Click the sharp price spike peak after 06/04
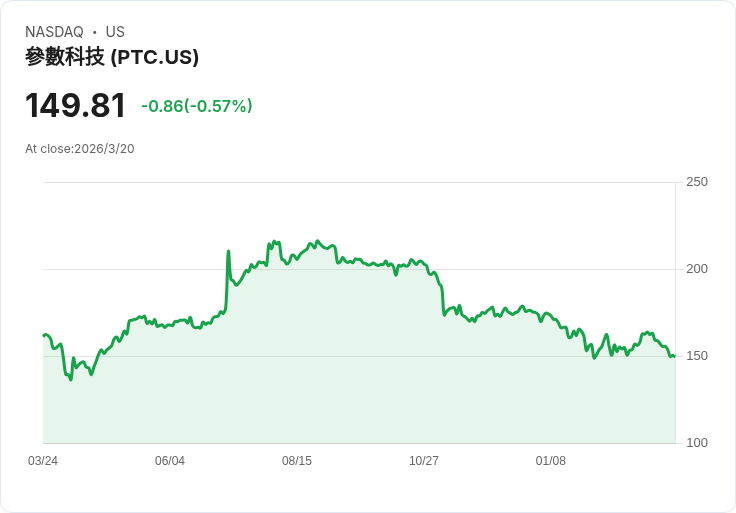The width and height of the screenshot is (736, 513). pos(228,251)
